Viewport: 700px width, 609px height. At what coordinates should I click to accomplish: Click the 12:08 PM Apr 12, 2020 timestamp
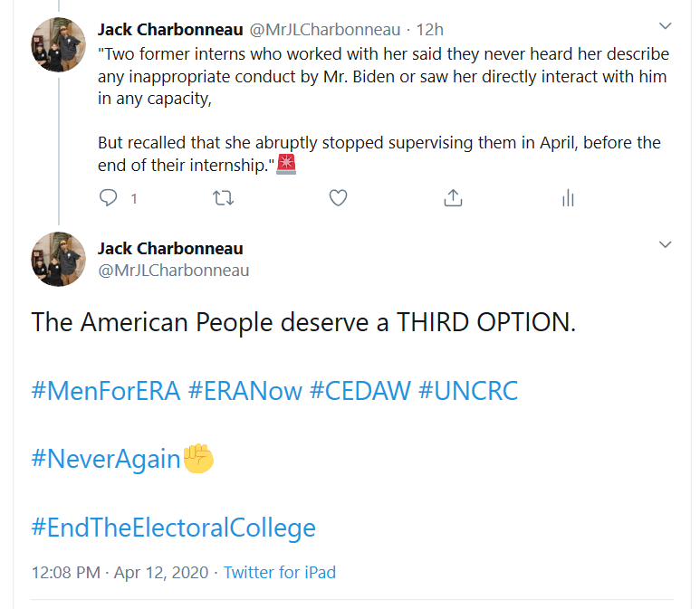(x=120, y=572)
